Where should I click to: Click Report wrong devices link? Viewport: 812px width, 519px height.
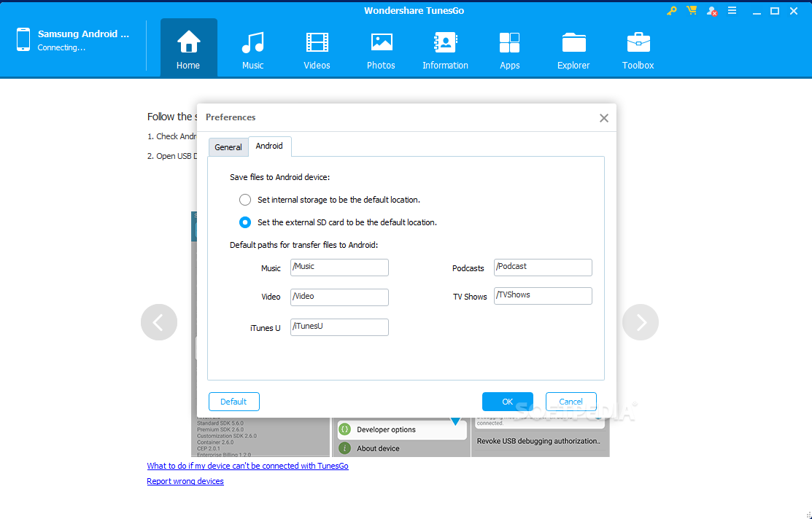tap(185, 481)
